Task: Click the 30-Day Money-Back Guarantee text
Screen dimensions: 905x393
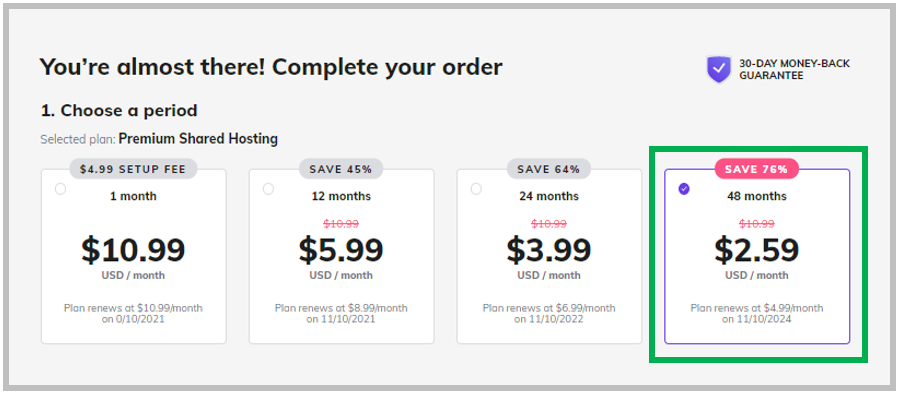Action: [x=794, y=69]
